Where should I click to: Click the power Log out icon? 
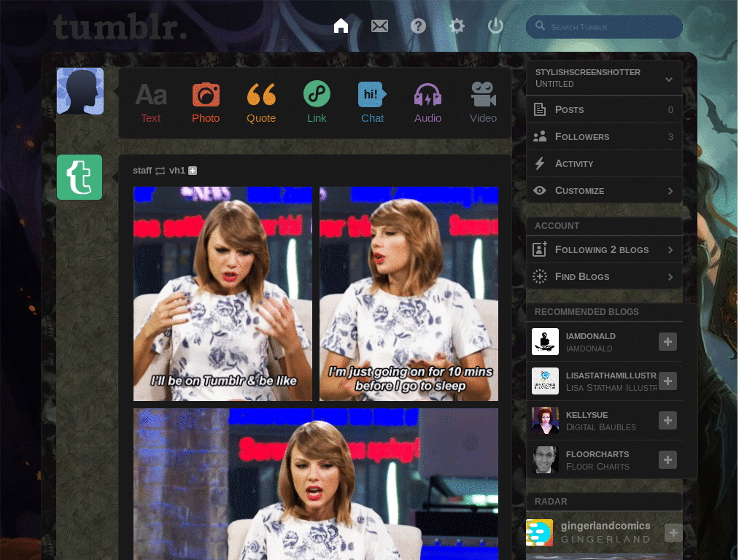coord(495,26)
